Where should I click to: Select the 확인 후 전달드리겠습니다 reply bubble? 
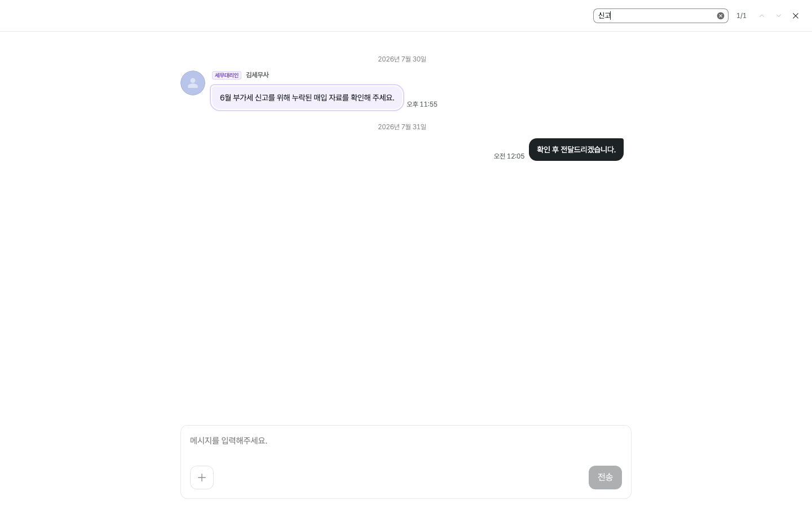[x=576, y=150]
